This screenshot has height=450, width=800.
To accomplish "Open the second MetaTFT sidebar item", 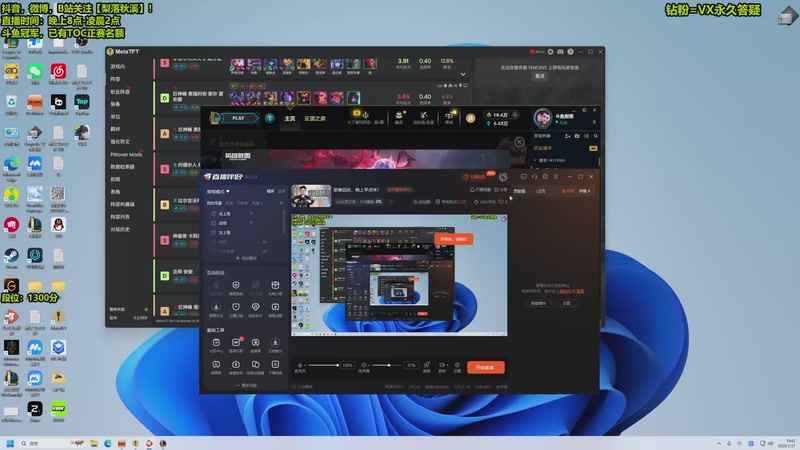I will [116, 79].
